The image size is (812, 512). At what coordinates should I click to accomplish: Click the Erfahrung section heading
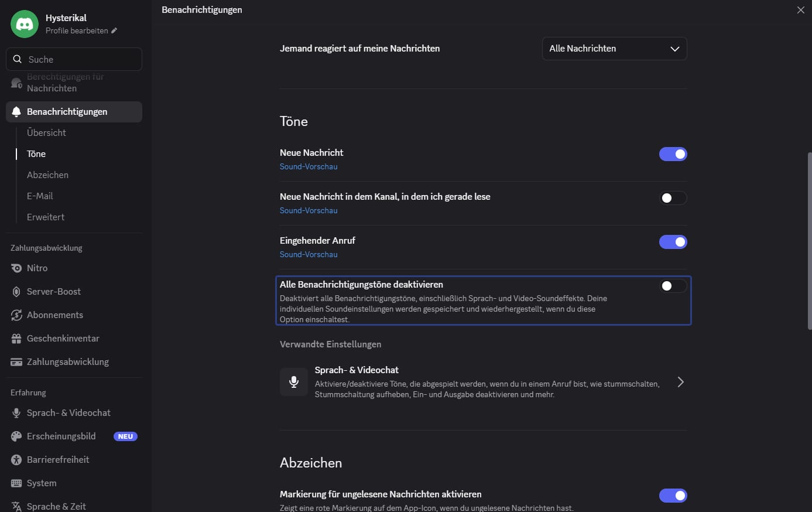pos(28,393)
